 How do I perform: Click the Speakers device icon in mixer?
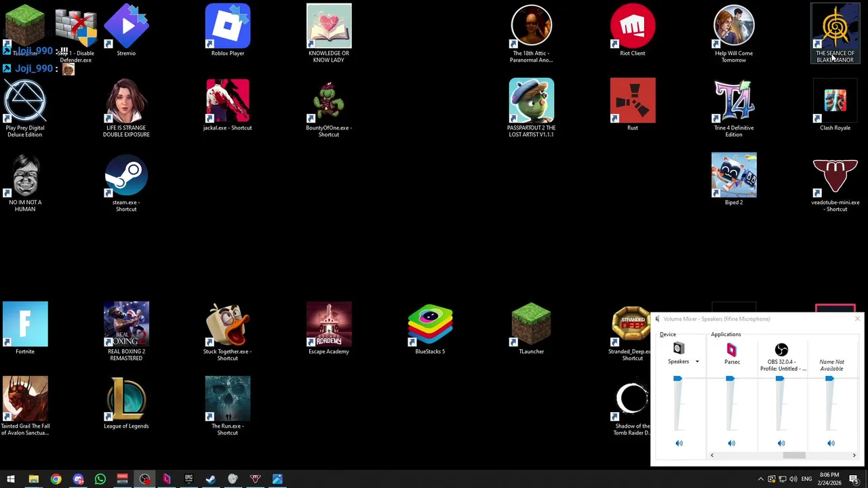pyautogui.click(x=679, y=349)
